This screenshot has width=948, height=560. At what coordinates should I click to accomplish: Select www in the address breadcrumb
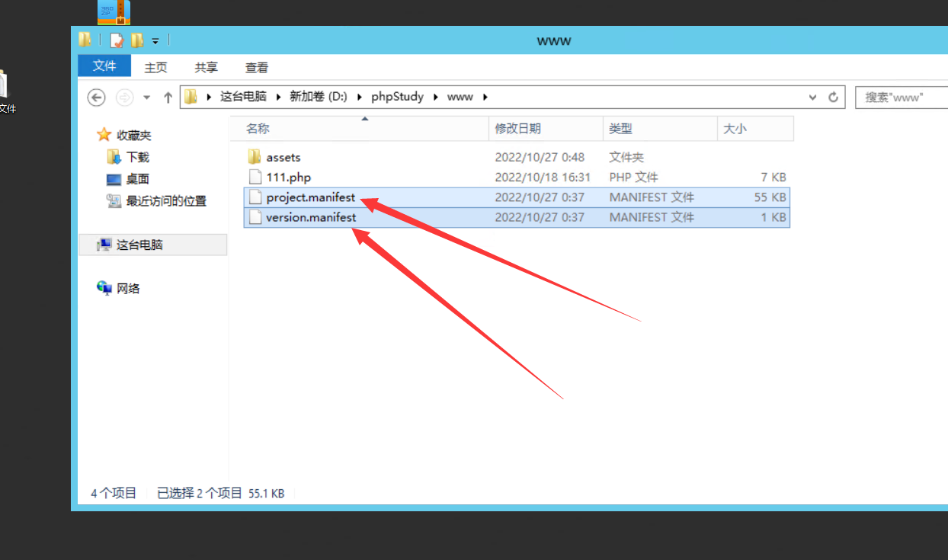pyautogui.click(x=460, y=97)
